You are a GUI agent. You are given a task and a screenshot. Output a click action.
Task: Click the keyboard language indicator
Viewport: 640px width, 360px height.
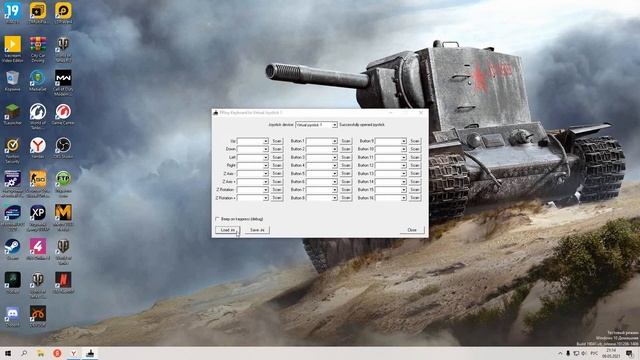(594, 353)
